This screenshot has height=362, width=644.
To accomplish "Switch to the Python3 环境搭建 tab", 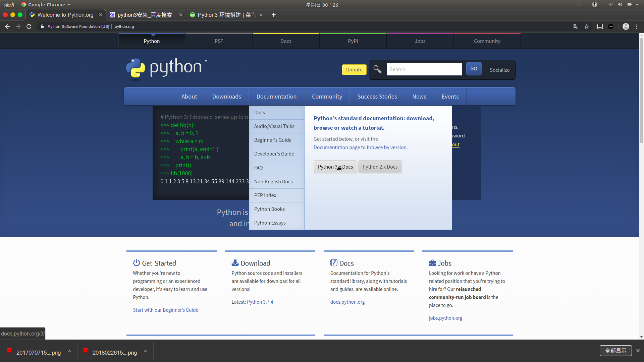I will coord(227,15).
